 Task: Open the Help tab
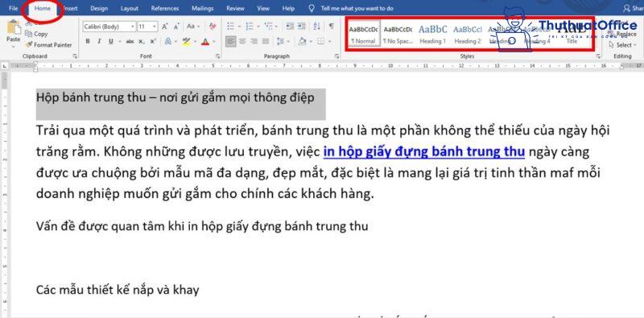pyautogui.click(x=288, y=8)
